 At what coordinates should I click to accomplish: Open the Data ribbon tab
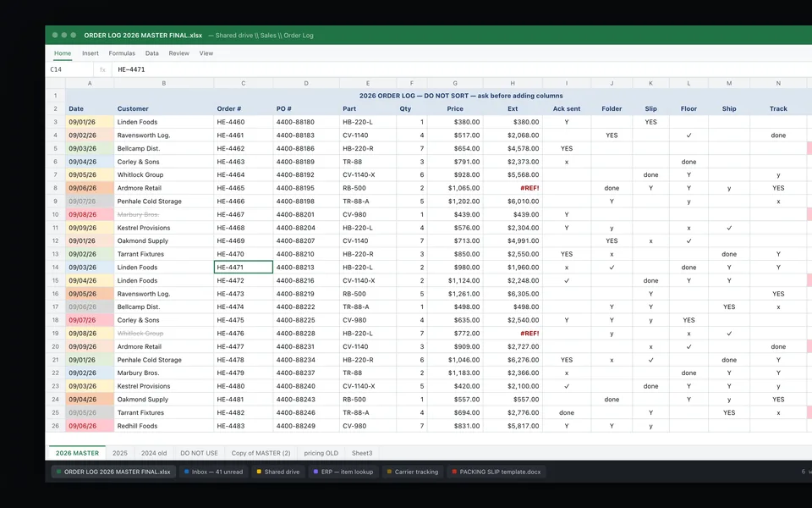[x=151, y=53]
